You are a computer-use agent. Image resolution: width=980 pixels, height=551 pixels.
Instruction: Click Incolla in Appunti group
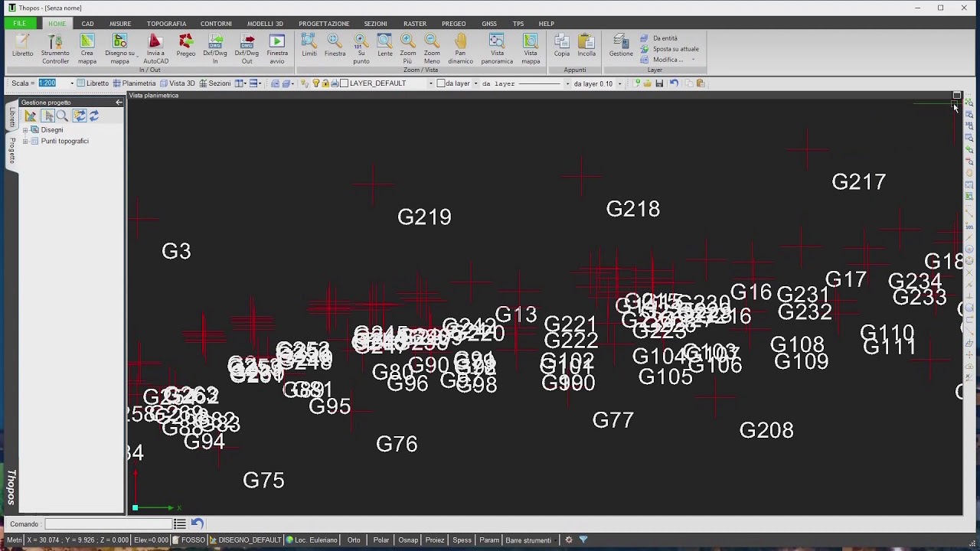(x=586, y=46)
